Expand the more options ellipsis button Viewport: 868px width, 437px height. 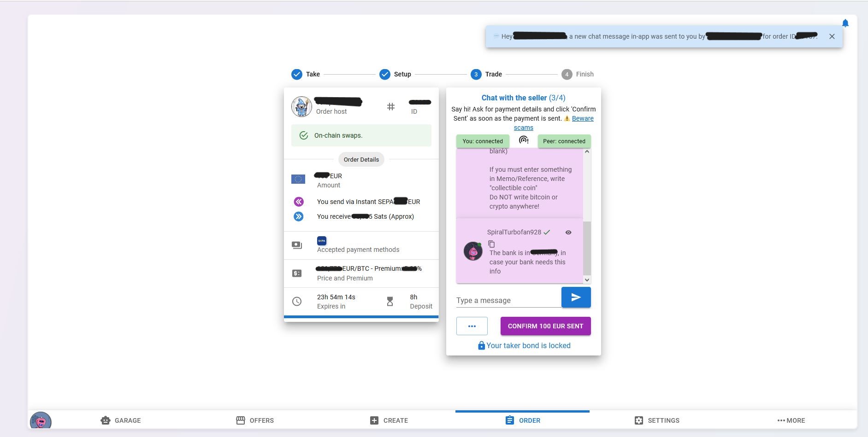[472, 326]
